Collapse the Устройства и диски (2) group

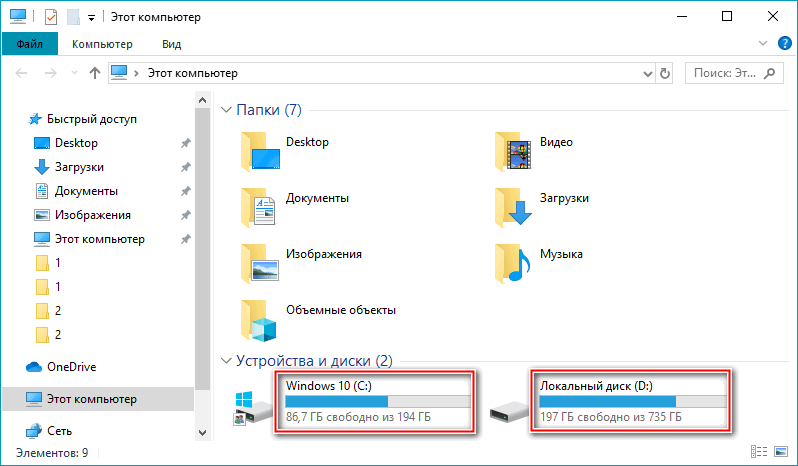(x=226, y=361)
